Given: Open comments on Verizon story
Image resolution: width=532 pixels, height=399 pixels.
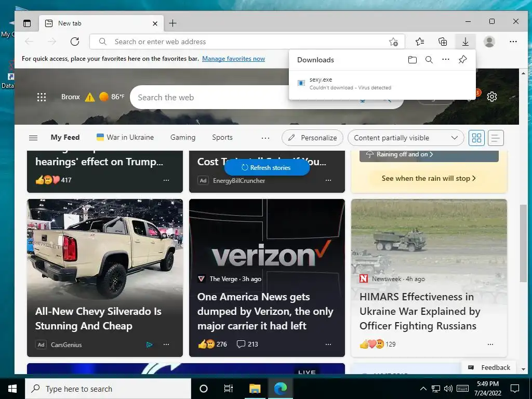Looking at the screenshot, I should click(x=247, y=344).
